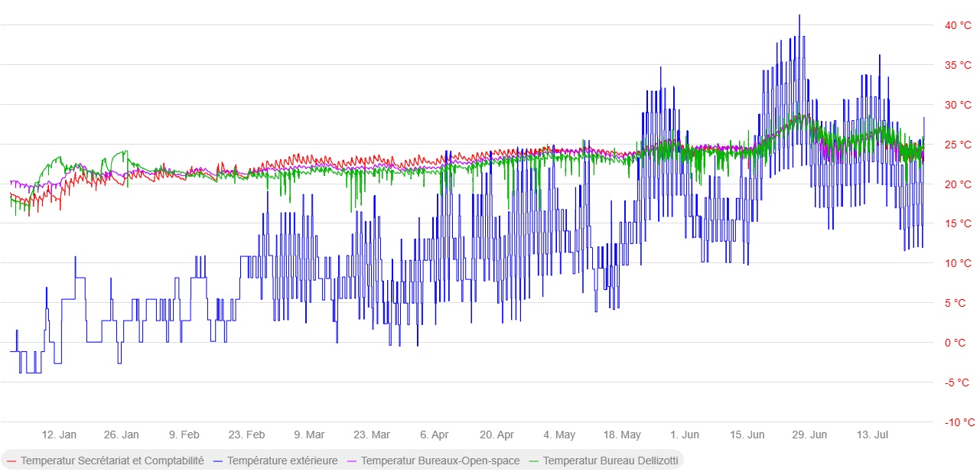The width and height of the screenshot is (980, 472).
Task: Click the 13. Jul date label
Action: (872, 435)
